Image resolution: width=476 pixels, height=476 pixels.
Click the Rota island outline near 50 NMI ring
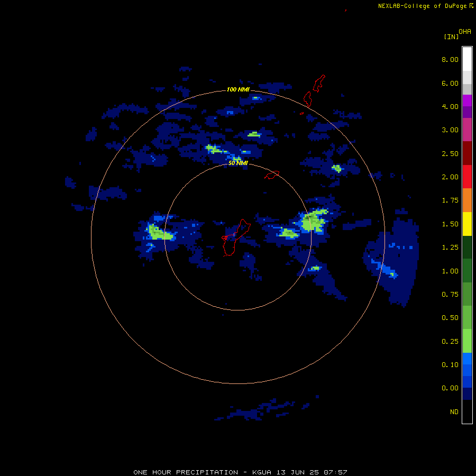(272, 175)
